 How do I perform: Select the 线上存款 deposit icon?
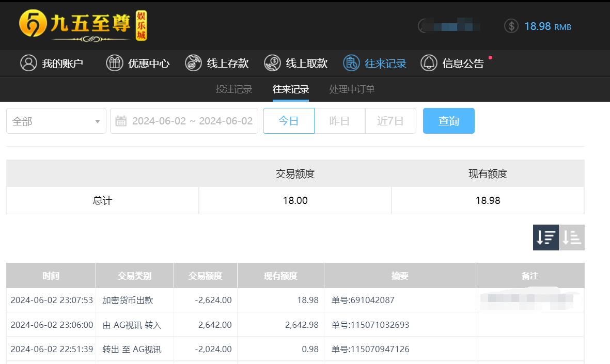coord(193,63)
